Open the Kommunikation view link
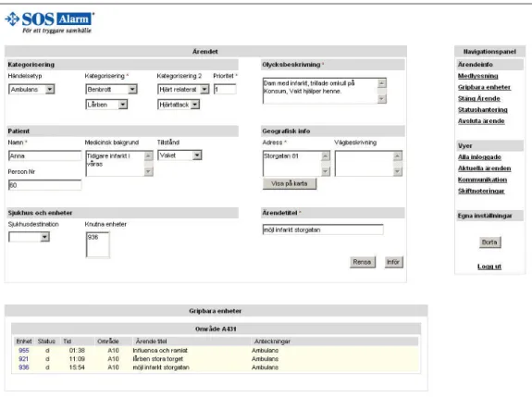This screenshot has height=397, width=532. point(482,180)
